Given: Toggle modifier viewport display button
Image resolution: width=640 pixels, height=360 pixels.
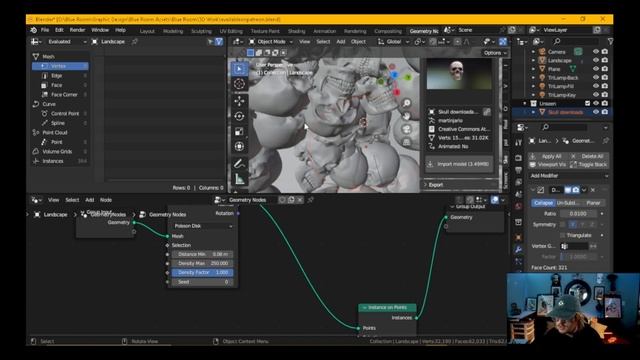Looking at the screenshot, I should click(568, 190).
